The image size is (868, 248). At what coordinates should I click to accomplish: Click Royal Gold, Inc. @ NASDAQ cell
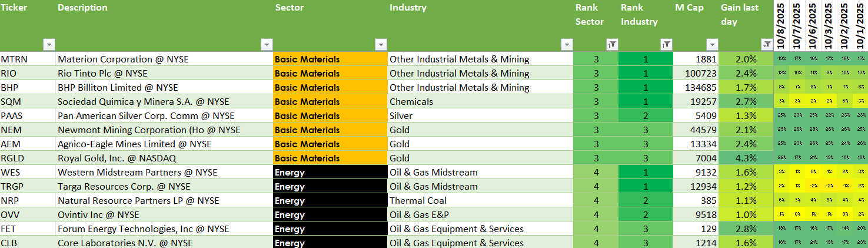click(164, 158)
